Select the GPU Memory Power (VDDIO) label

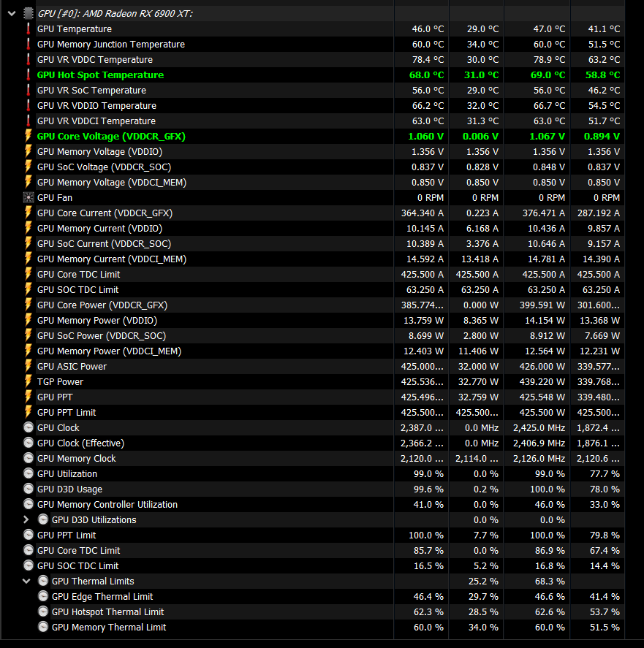click(x=97, y=321)
